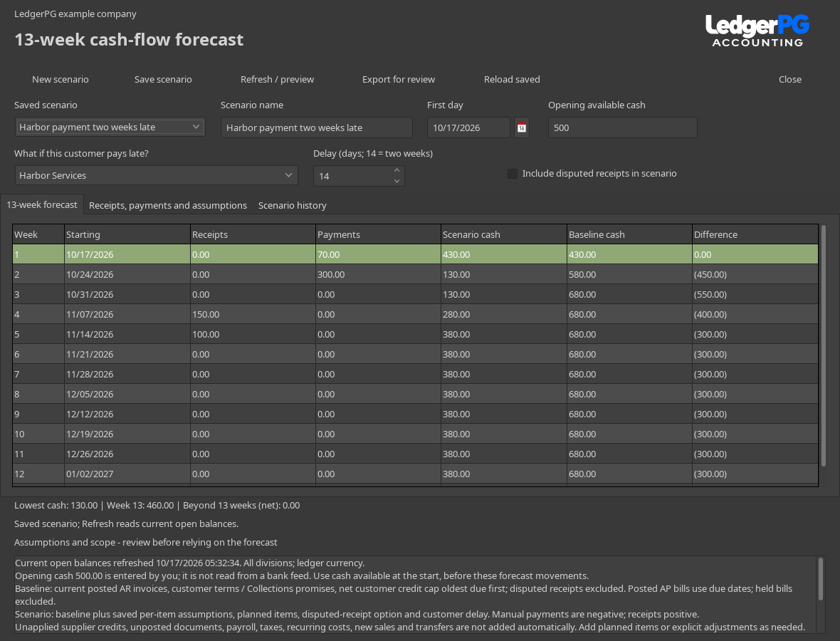Focus the Delay days input field
This screenshot has height=641, width=840.
click(x=352, y=176)
